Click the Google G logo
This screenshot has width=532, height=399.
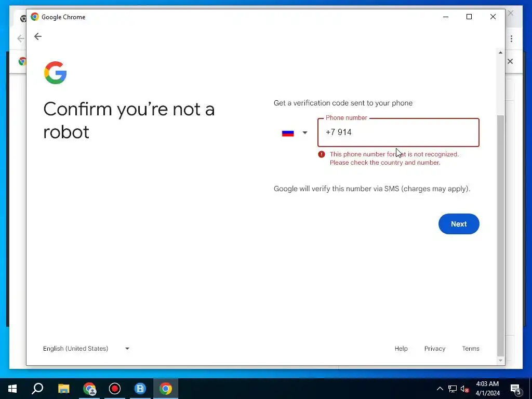(x=55, y=73)
